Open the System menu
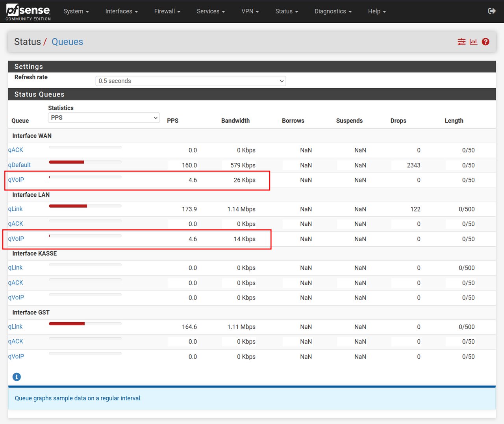The width and height of the screenshot is (504, 424). pos(76,11)
